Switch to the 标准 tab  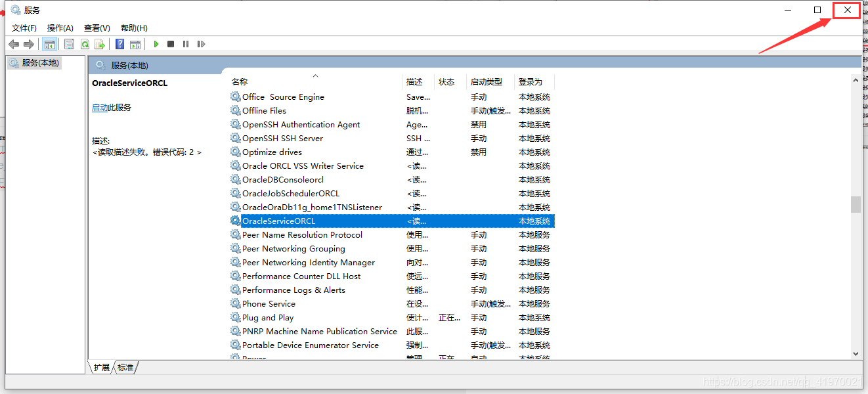pos(125,367)
